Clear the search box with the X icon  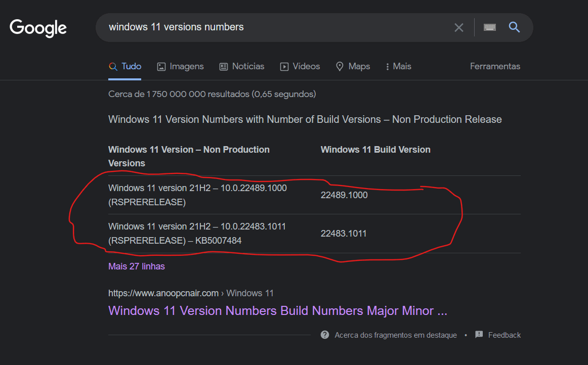(x=458, y=27)
